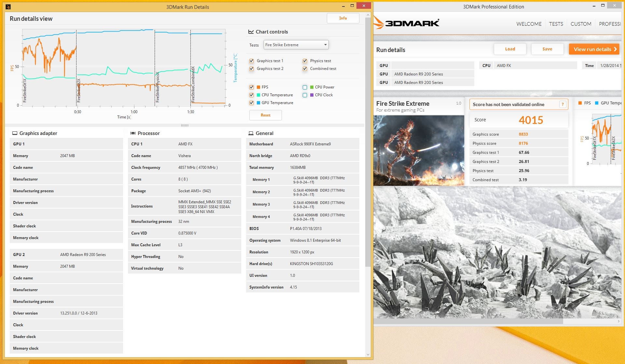Click the clock frequency value 4857 MHz
Screen dimensions: 625x364
198,168
